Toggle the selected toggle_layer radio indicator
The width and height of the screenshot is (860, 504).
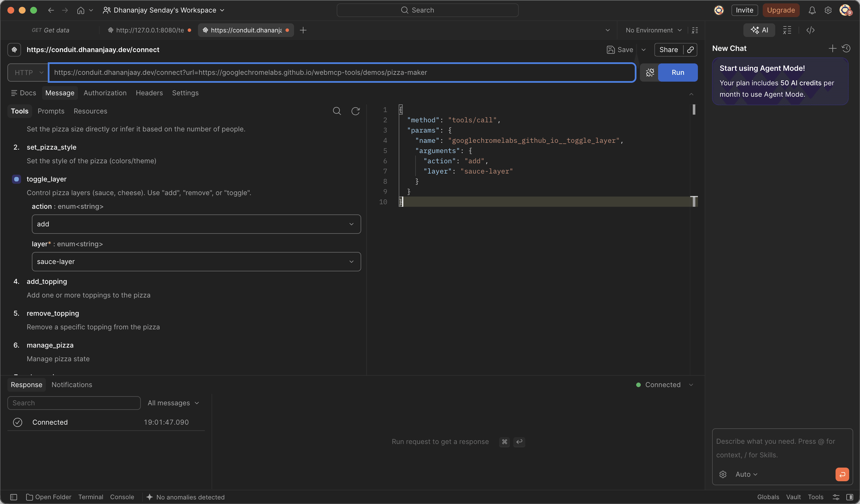[16, 179]
